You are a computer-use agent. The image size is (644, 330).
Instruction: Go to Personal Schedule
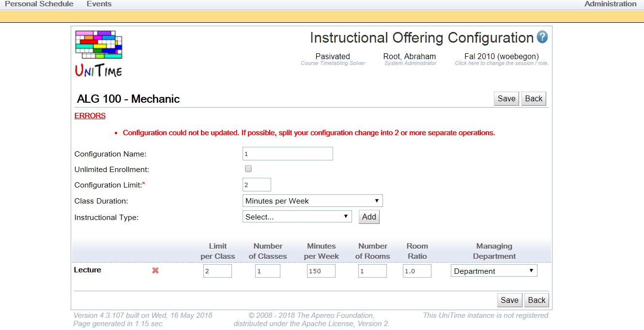click(39, 4)
